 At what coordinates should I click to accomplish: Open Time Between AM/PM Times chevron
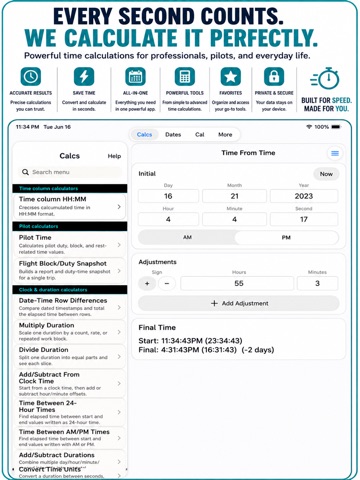(119, 438)
